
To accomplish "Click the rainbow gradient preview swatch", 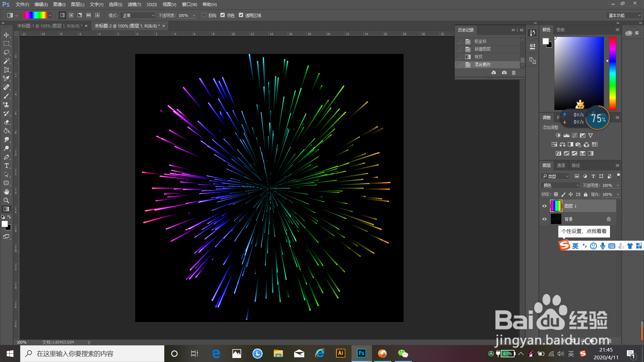I will coord(35,15).
